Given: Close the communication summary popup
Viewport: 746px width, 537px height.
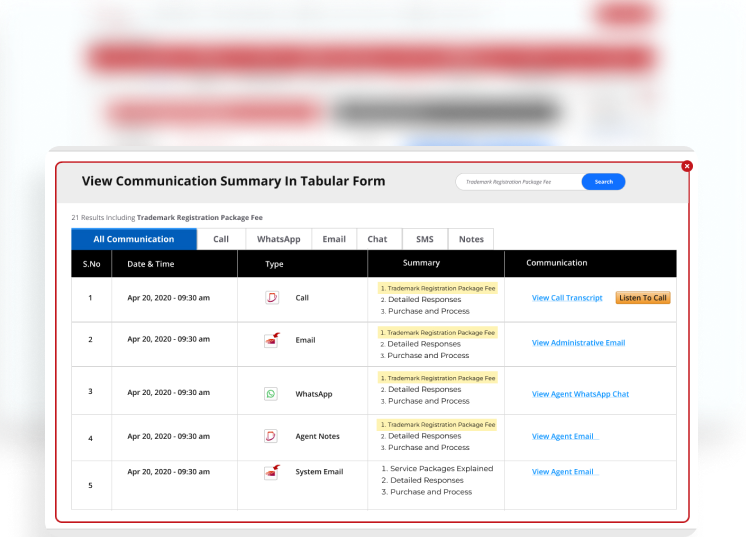Looking at the screenshot, I should click(686, 166).
